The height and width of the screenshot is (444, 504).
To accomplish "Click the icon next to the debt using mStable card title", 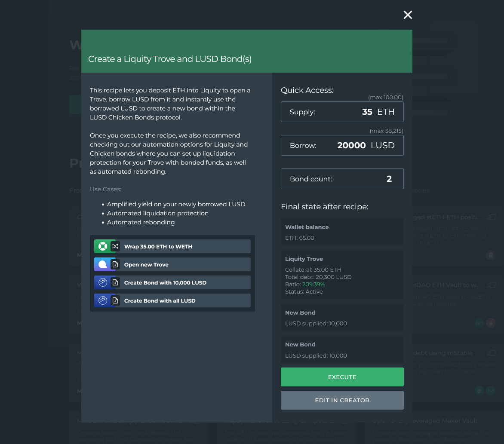I will [x=492, y=353].
